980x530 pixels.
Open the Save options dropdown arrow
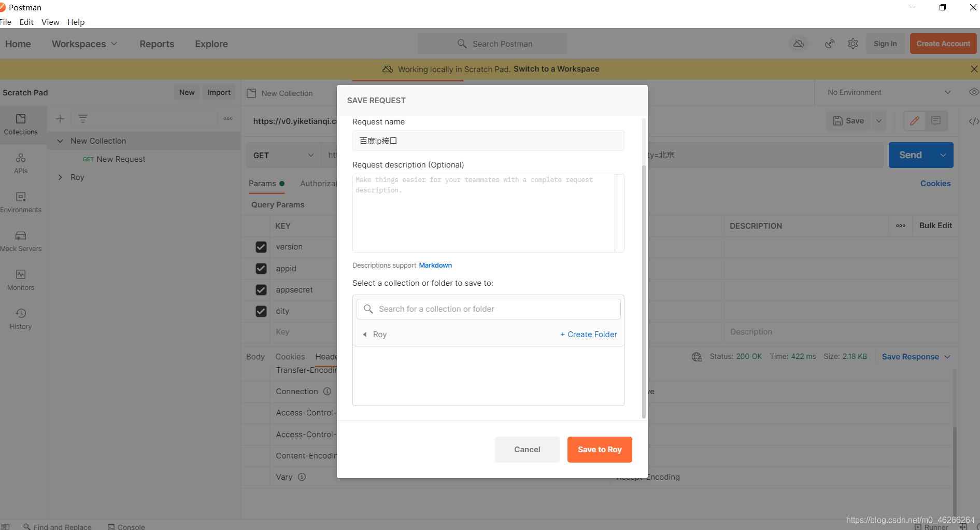click(x=879, y=121)
